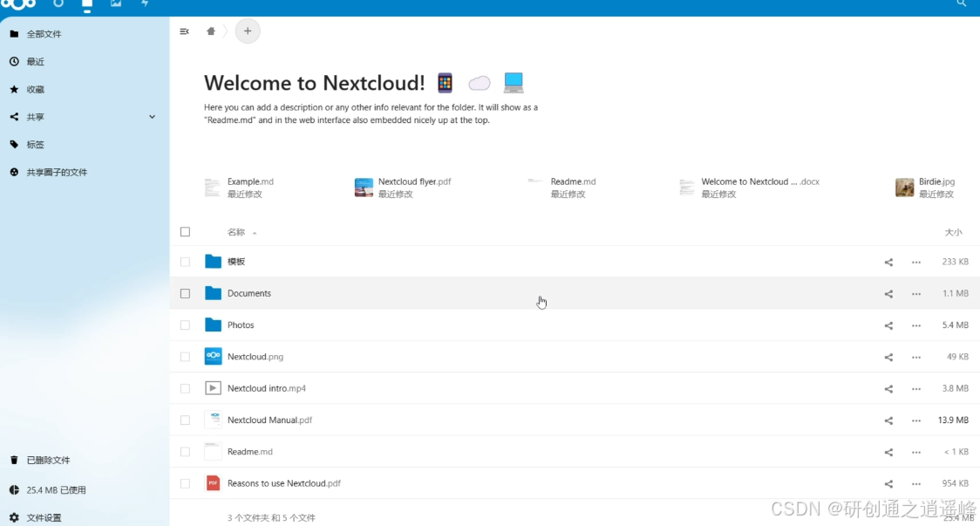
Task: Check the select-all files checkbox
Action: click(x=185, y=231)
